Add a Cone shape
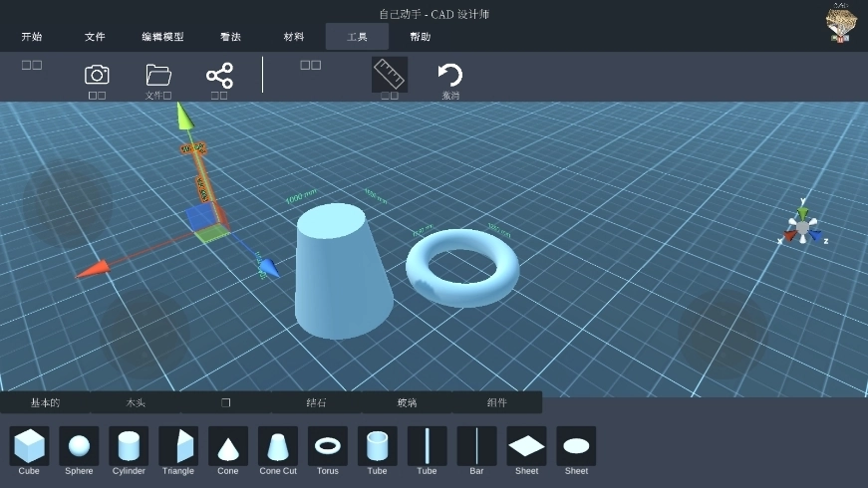Screen dimensions: 868x488 click(x=228, y=446)
